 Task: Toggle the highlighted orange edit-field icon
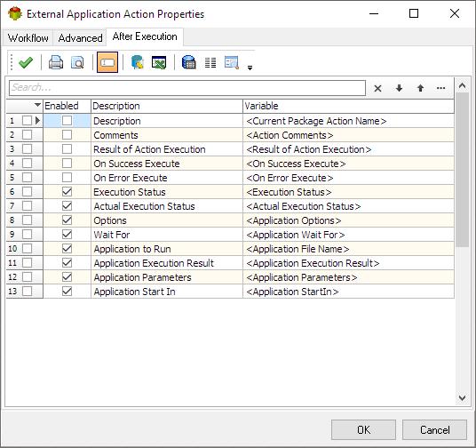(107, 62)
